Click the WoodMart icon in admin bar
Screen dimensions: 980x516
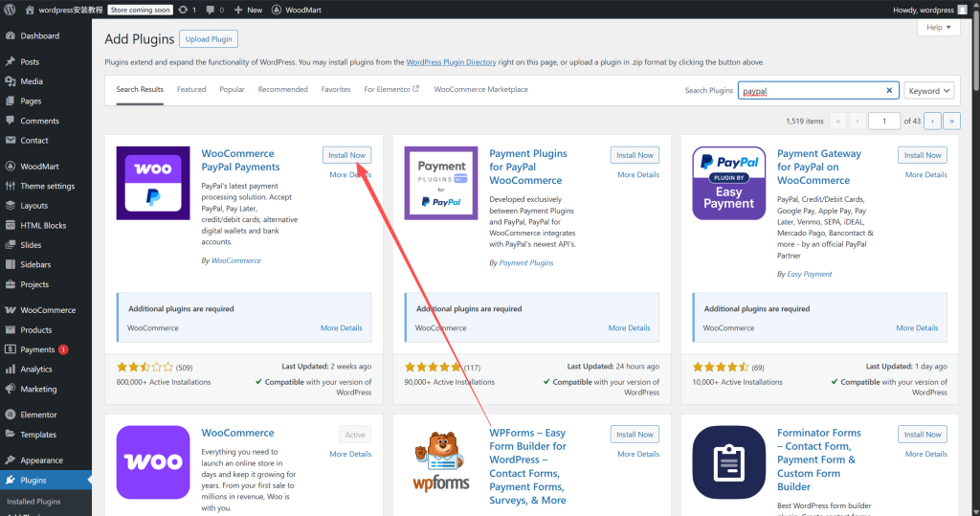[x=277, y=10]
